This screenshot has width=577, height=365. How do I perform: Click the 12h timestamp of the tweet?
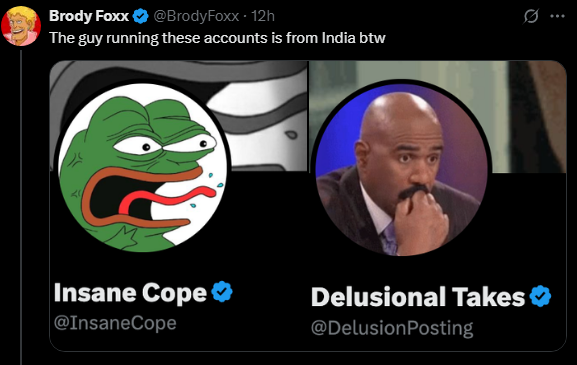(263, 16)
